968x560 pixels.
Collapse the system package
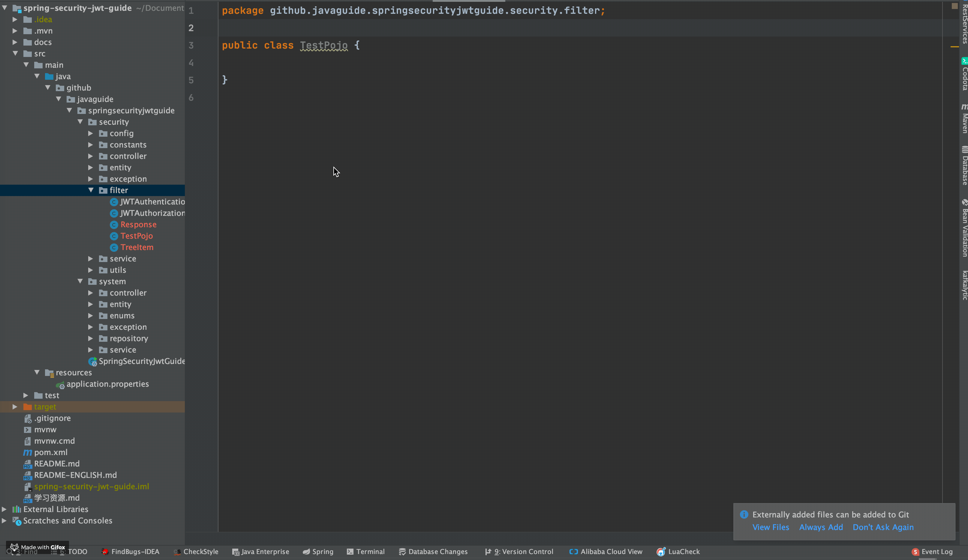80,281
